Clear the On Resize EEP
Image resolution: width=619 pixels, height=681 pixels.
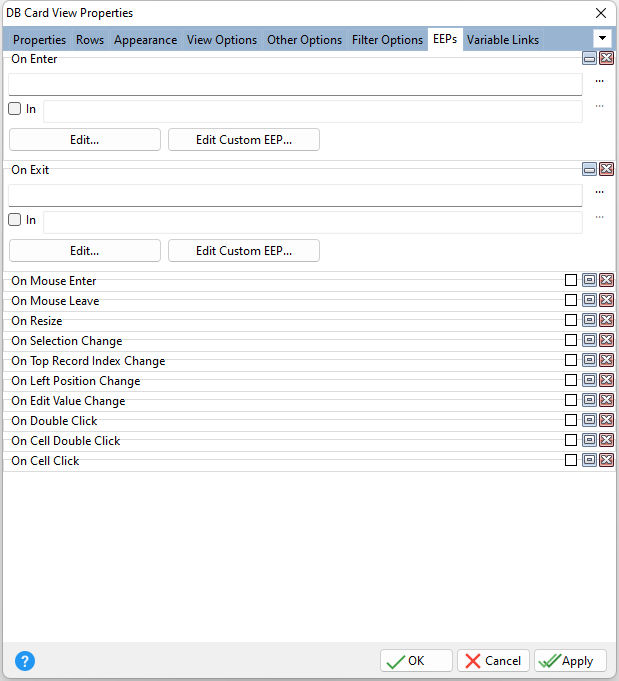tap(606, 320)
